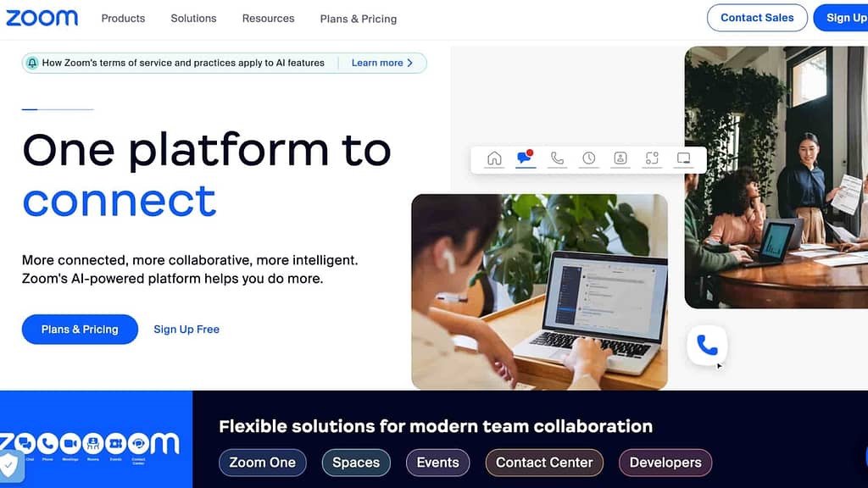Image resolution: width=868 pixels, height=488 pixels.
Task: Click the 'More connected, more collaborative' paragraph
Action: 190,269
